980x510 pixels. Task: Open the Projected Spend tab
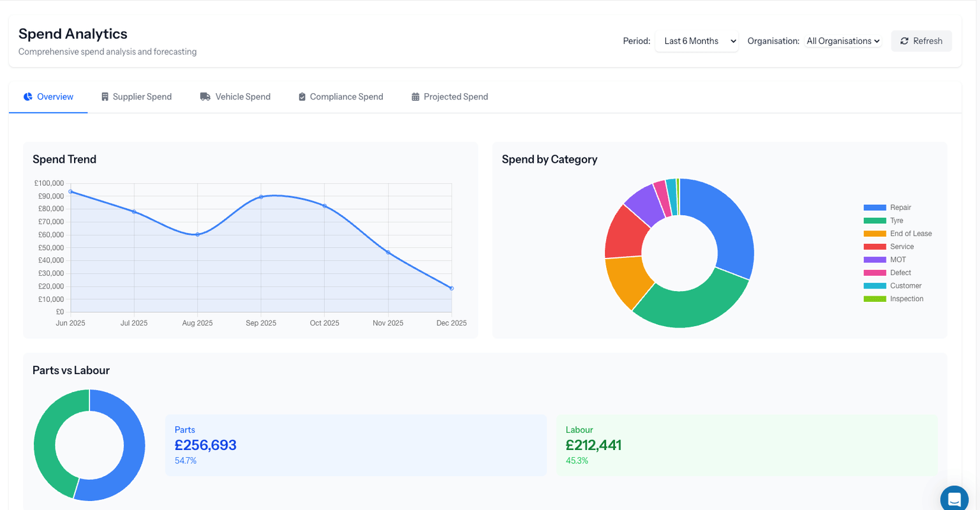(456, 96)
